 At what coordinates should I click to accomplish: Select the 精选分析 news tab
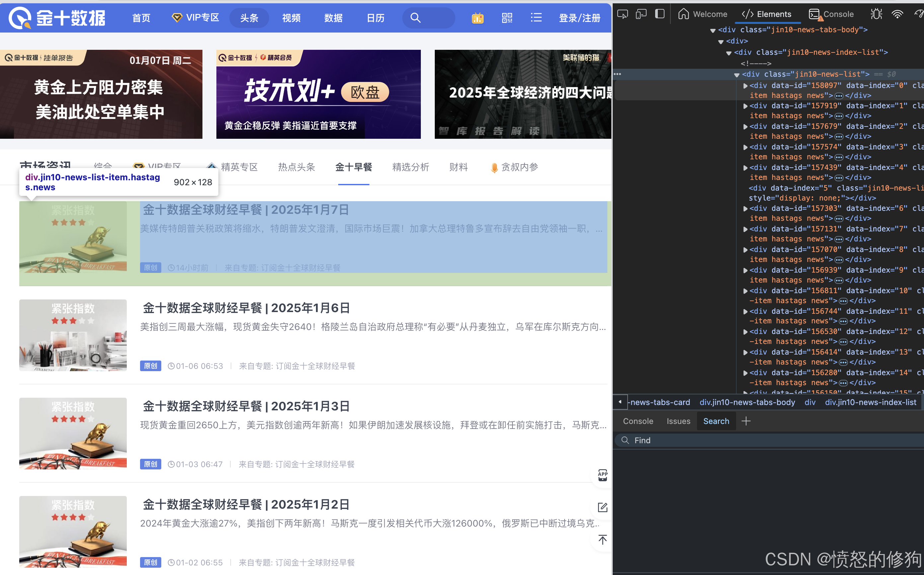click(410, 167)
